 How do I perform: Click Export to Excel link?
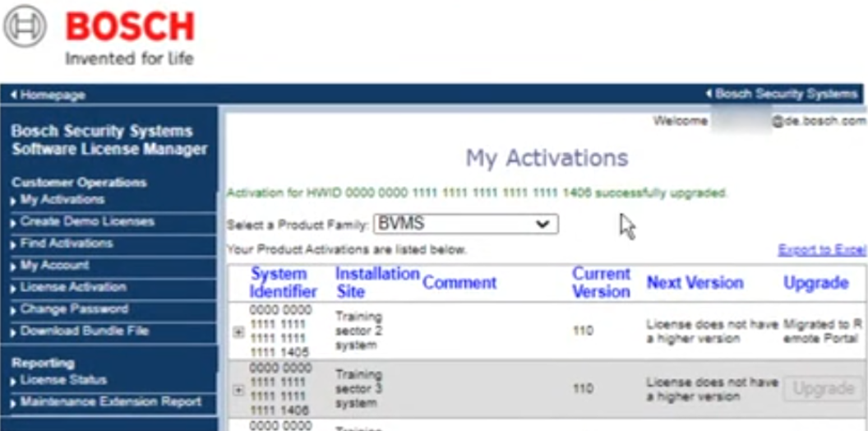[821, 250]
